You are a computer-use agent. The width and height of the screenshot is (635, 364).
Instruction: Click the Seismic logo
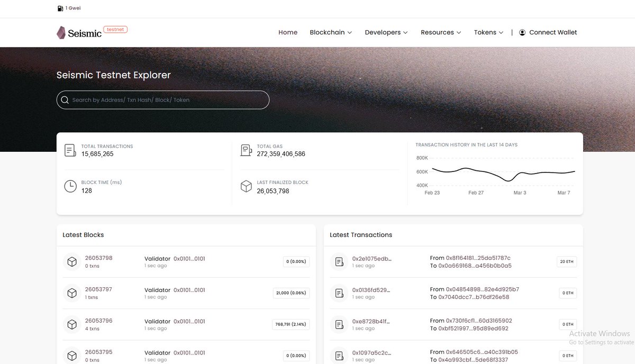[79, 33]
